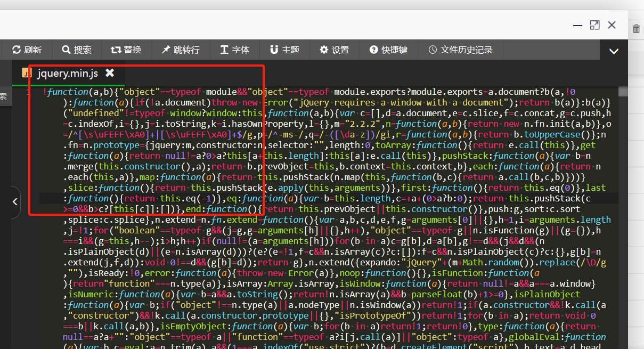Viewport: 644px width, 349px height.
Task: Maximize the editor window
Action: (594, 25)
